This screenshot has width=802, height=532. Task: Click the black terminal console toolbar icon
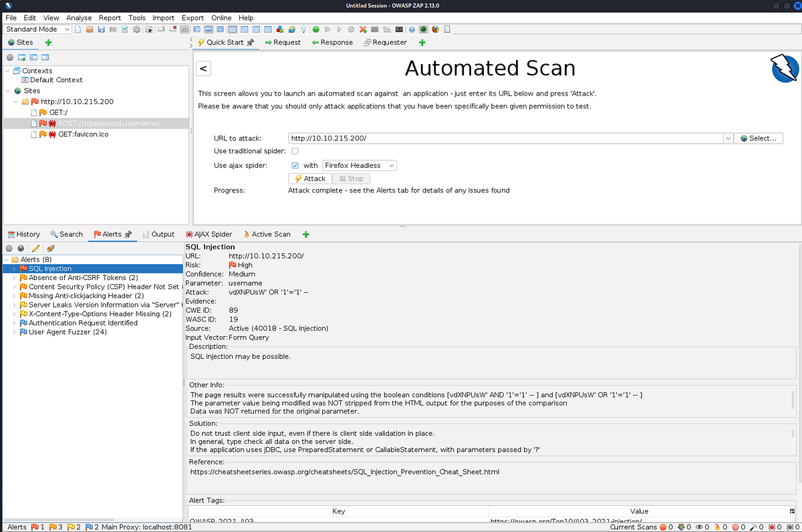[x=399, y=29]
